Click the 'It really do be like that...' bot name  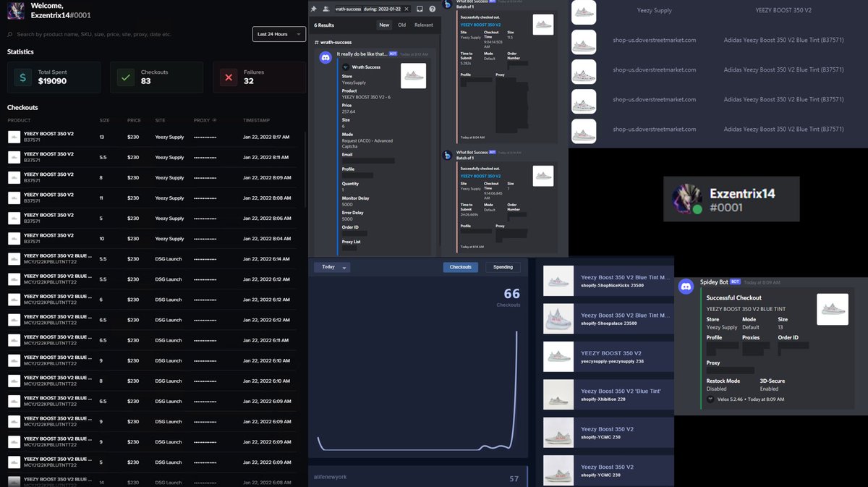tap(362, 54)
